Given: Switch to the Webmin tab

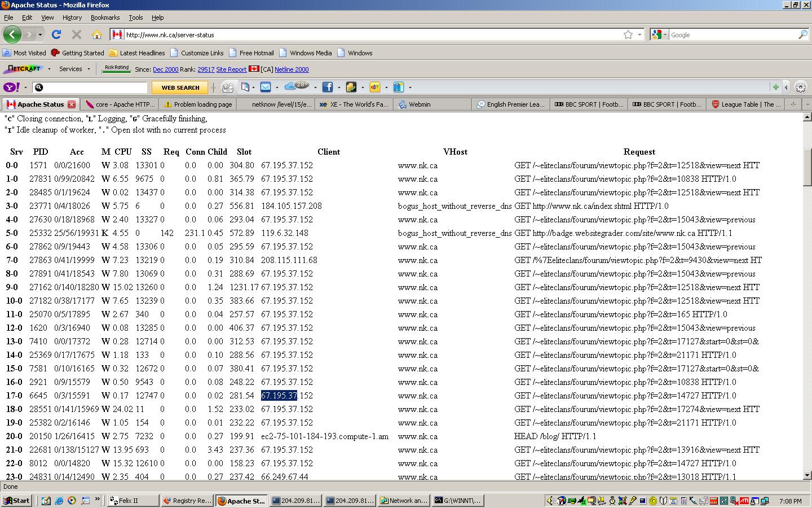Looking at the screenshot, I should 420,104.
